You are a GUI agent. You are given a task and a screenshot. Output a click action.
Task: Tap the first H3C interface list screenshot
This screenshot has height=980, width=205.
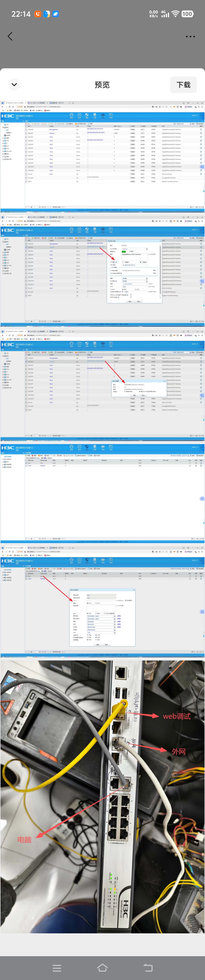[102, 156]
